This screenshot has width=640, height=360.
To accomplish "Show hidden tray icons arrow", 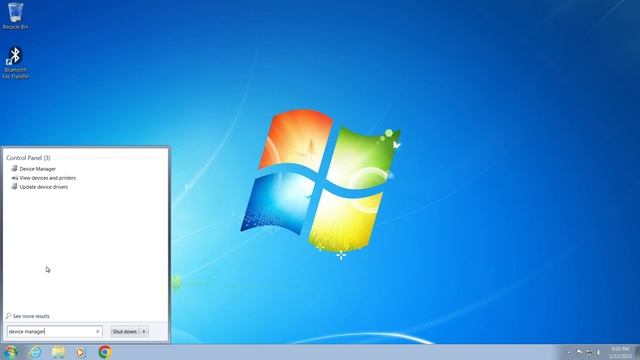I will tap(569, 352).
